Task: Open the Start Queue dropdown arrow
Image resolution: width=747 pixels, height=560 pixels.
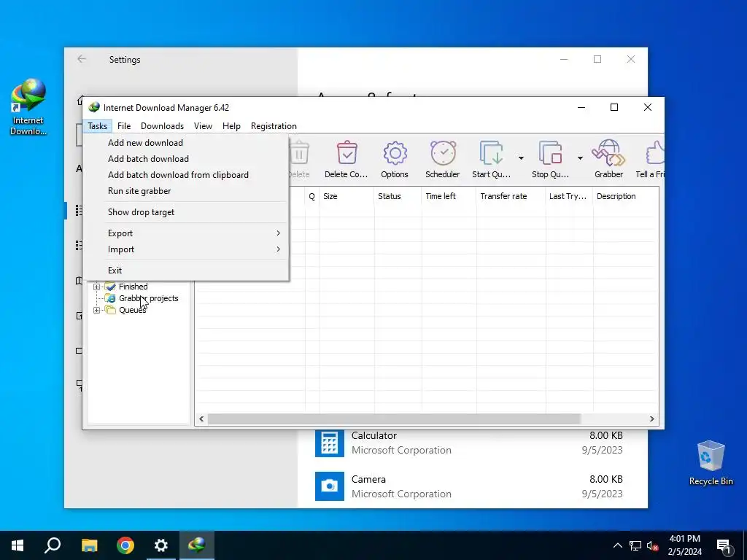Action: 521,158
